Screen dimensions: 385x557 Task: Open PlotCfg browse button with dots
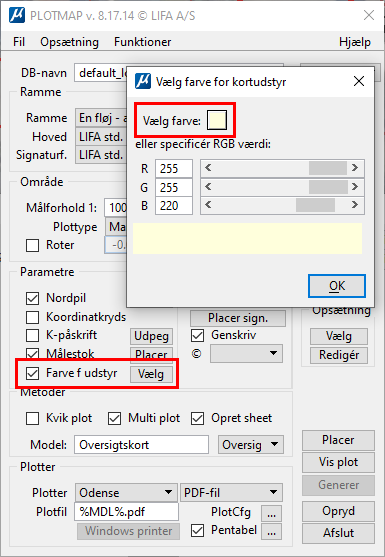point(271,513)
